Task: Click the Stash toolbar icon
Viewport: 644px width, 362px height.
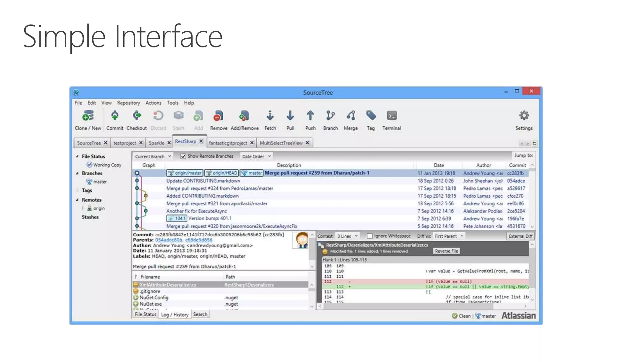Action: pyautogui.click(x=178, y=116)
